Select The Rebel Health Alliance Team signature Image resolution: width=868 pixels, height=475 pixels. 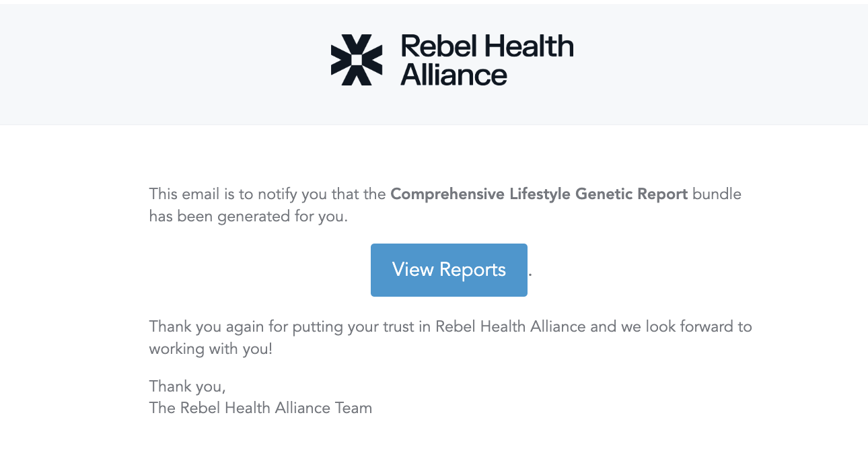(x=261, y=408)
